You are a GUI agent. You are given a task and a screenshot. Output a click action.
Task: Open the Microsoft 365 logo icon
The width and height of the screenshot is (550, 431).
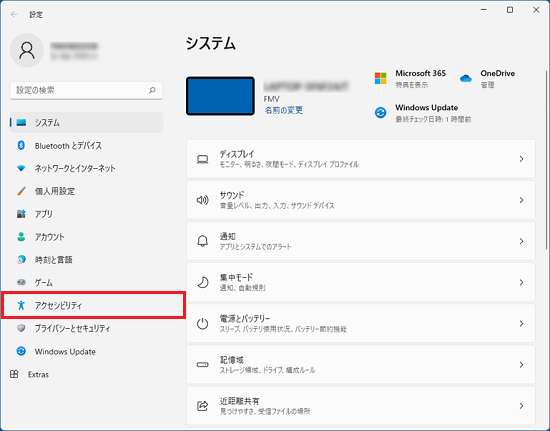coord(381,78)
